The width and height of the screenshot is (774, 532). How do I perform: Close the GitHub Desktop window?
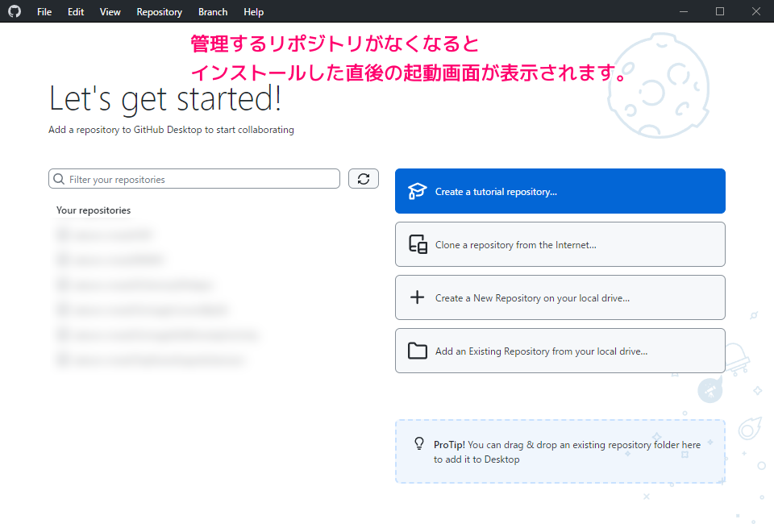[755, 11]
